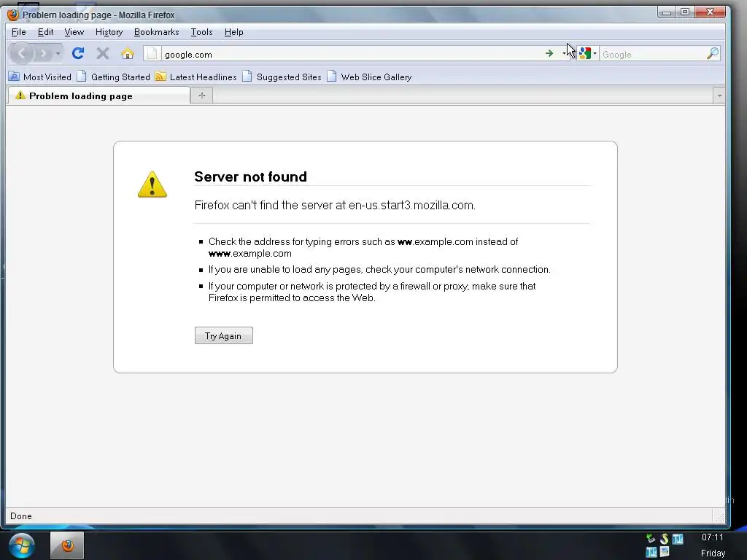The height and width of the screenshot is (560, 747).
Task: Click the page identity icon in address bar
Action: (x=152, y=54)
